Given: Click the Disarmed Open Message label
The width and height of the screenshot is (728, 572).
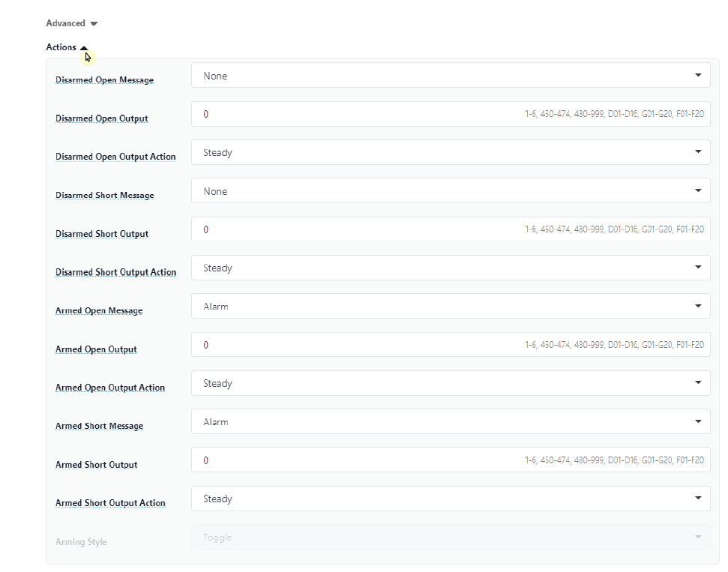Looking at the screenshot, I should tap(104, 80).
